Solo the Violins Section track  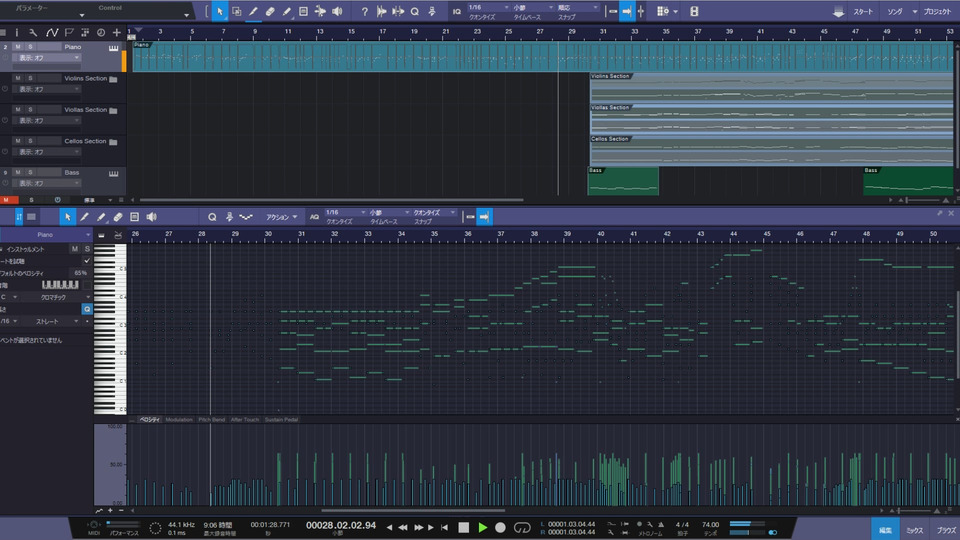pos(31,78)
